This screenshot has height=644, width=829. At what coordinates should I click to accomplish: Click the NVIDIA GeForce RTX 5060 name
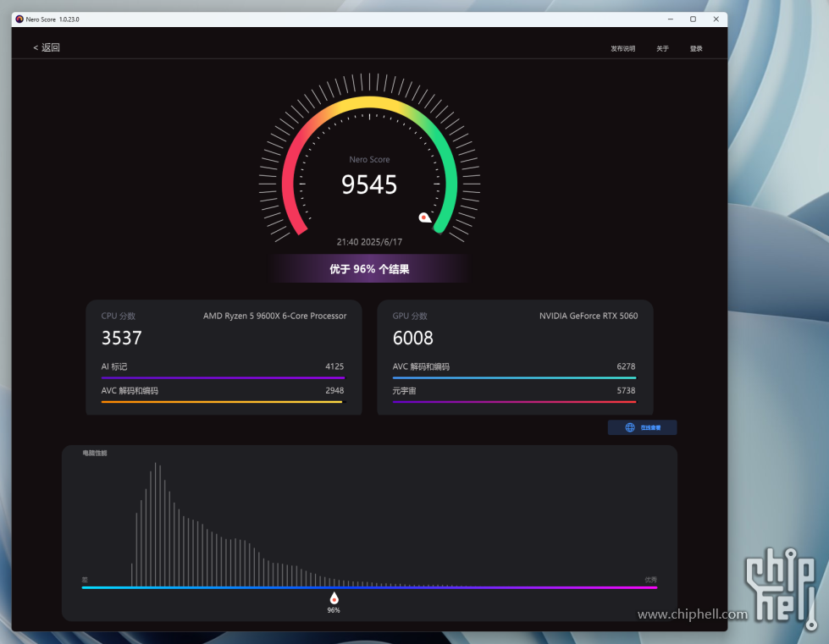click(x=589, y=316)
